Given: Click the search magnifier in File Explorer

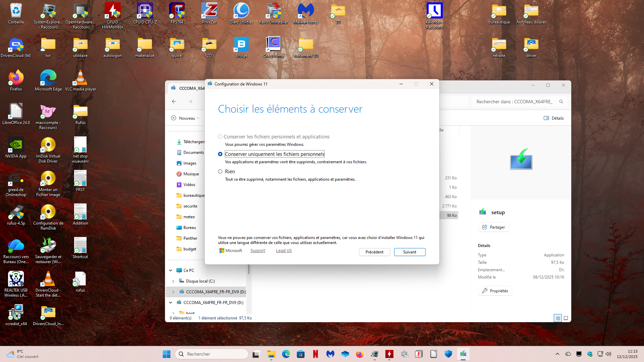Looking at the screenshot, I should (561, 102).
